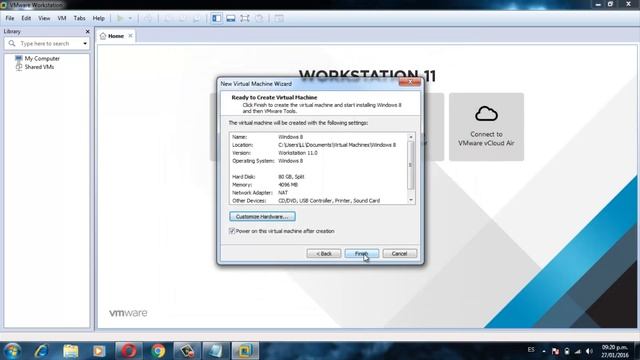Click the Unity mode toolbar icon

click(259, 18)
